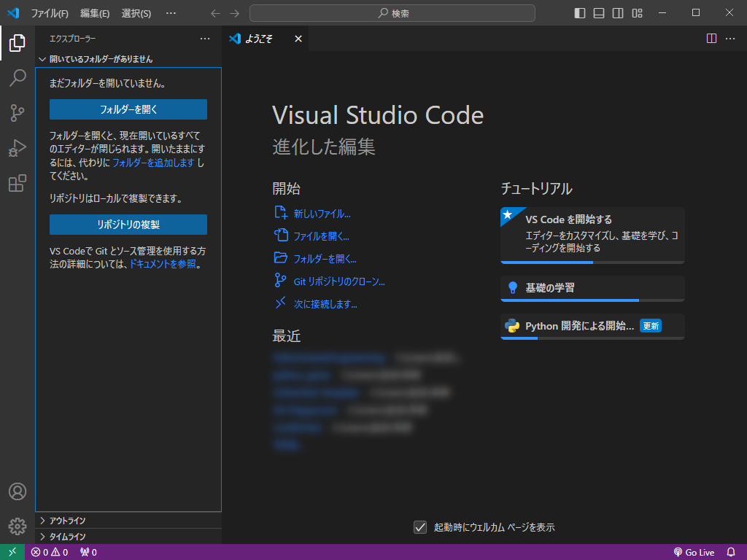The width and height of the screenshot is (747, 560).
Task: Open the Accounts menu icon
Action: click(x=18, y=491)
